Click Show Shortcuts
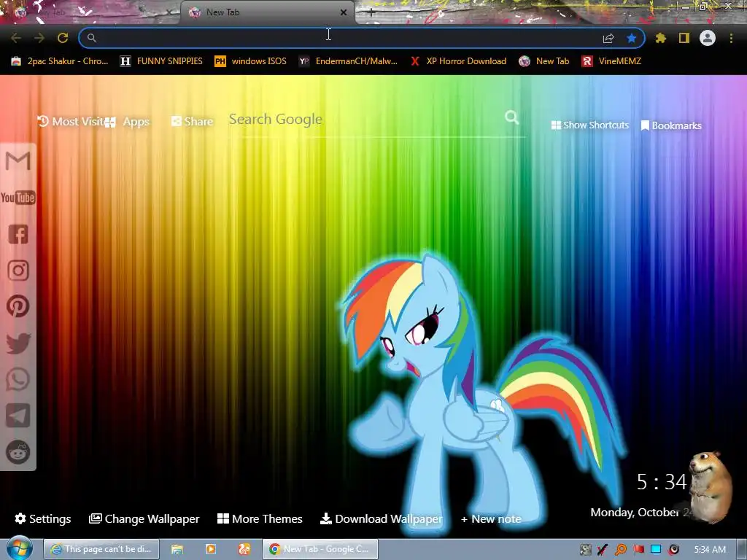Image resolution: width=747 pixels, height=560 pixels. (589, 125)
